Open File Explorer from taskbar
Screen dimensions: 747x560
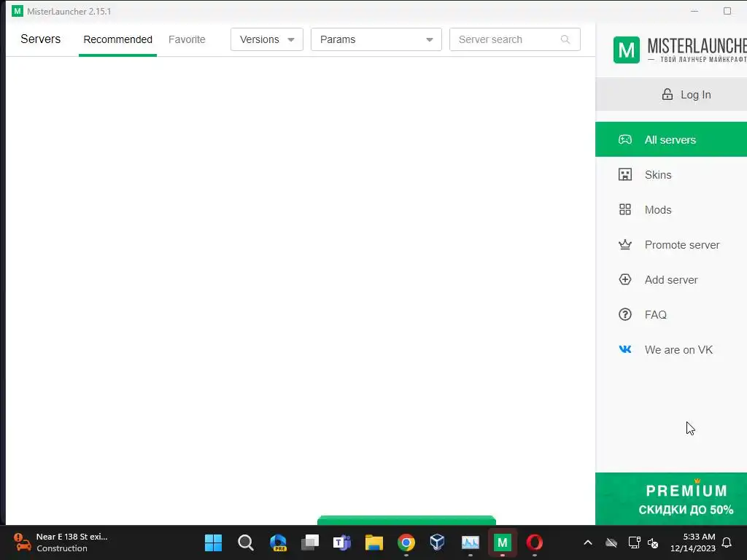pyautogui.click(x=374, y=542)
